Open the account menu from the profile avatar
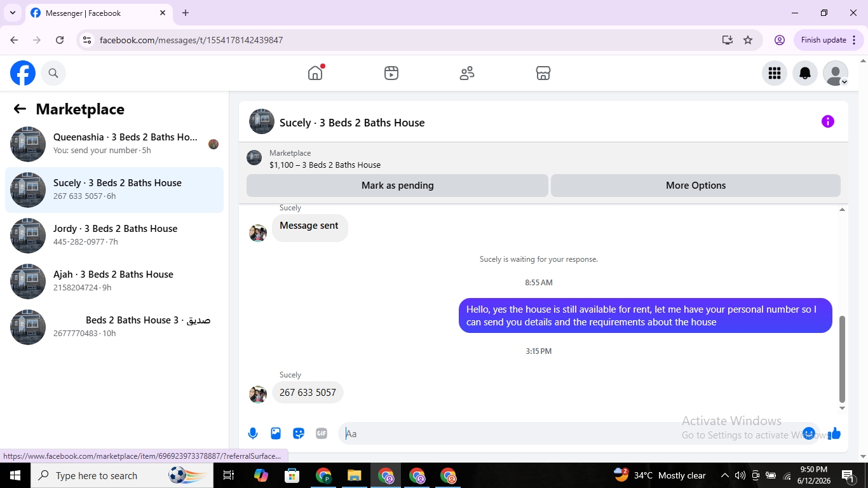The image size is (868, 488). pos(836,73)
